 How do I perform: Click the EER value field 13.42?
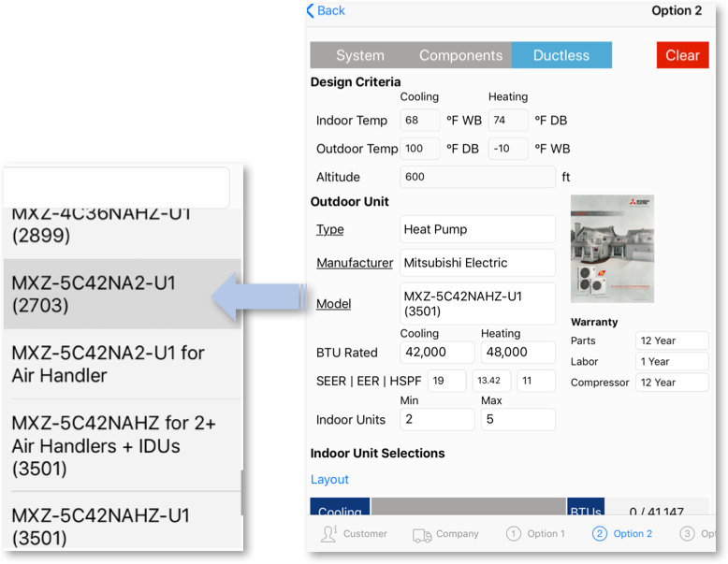tap(491, 381)
